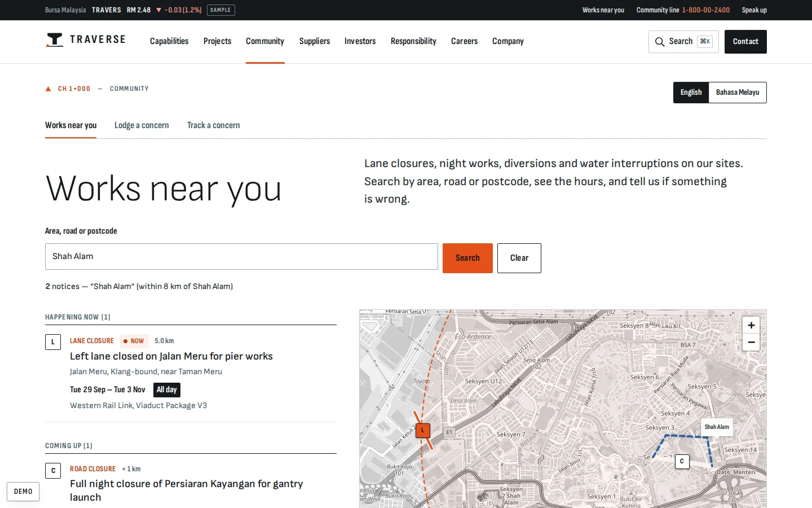This screenshot has width=812, height=508.
Task: Click the SAMPLE tag in the top bar
Action: [220, 10]
